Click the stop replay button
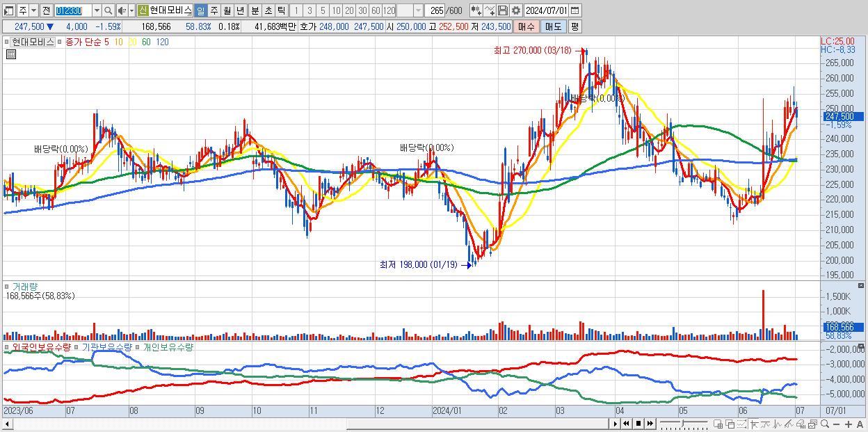This screenshot has width=868, height=432. coord(638,424)
